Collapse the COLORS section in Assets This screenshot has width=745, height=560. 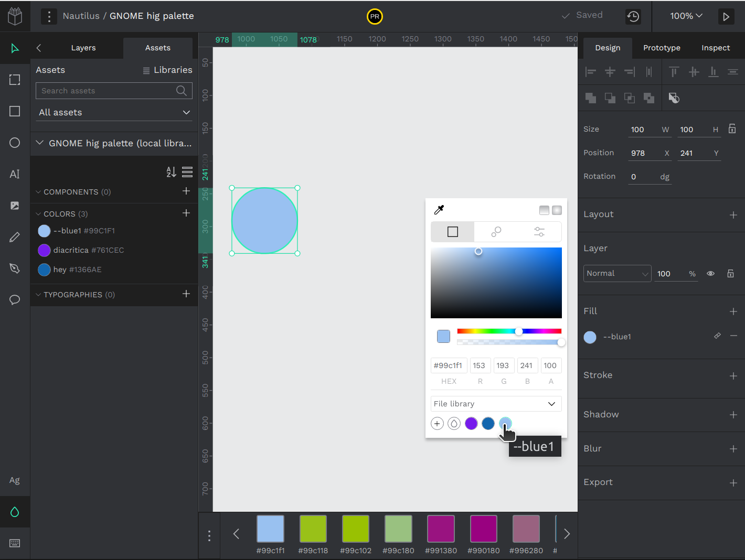[x=38, y=213]
